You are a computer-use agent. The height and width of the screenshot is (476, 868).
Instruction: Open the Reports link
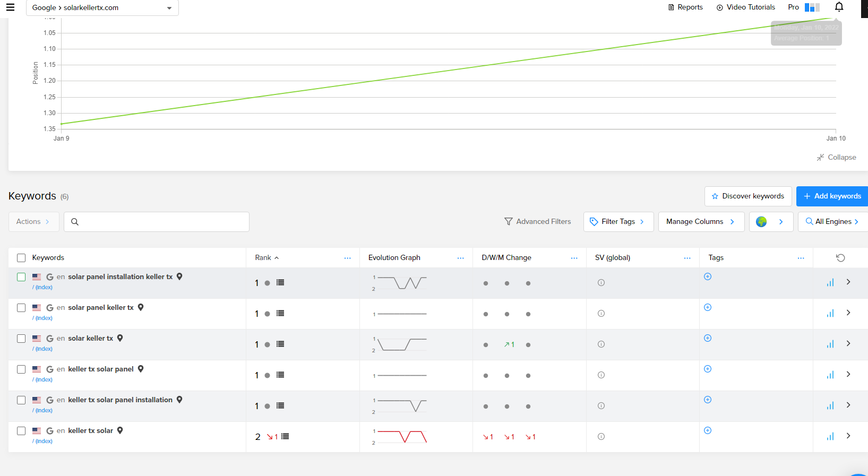pyautogui.click(x=685, y=7)
